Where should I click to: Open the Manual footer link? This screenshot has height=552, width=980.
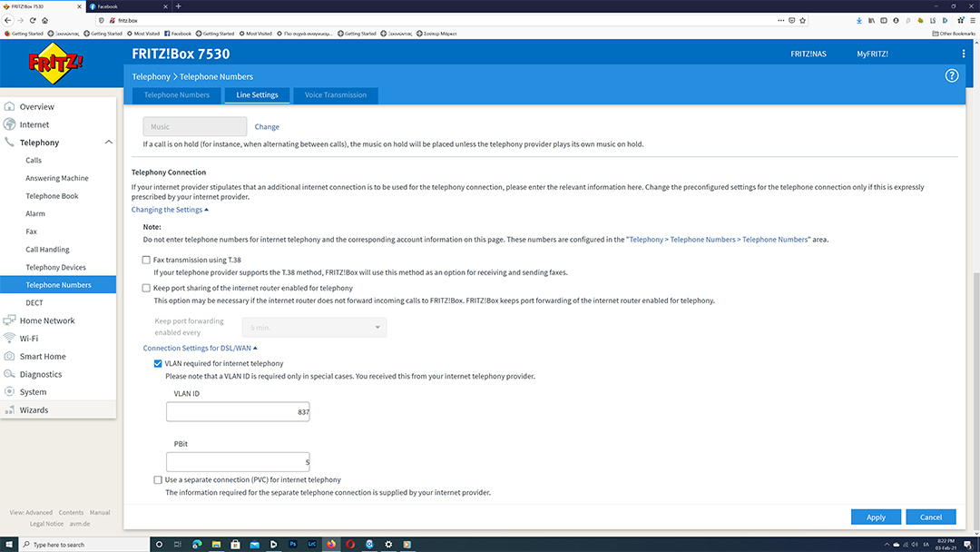coord(100,512)
